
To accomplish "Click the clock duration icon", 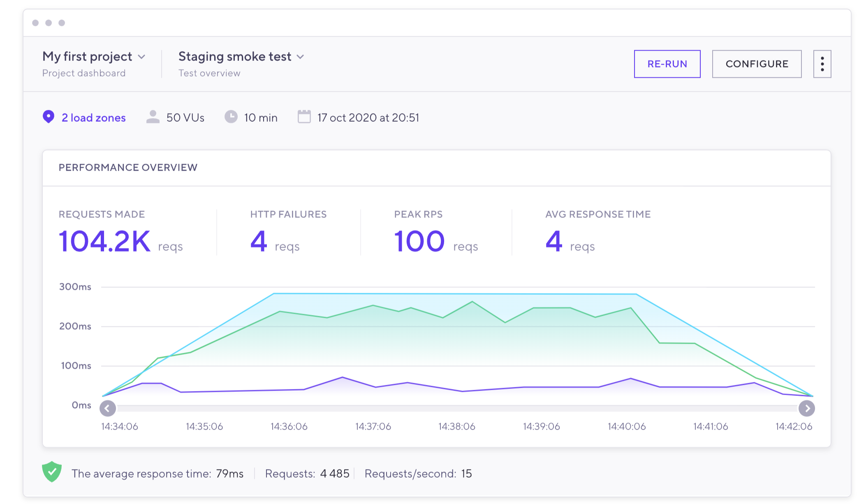I will [x=231, y=117].
